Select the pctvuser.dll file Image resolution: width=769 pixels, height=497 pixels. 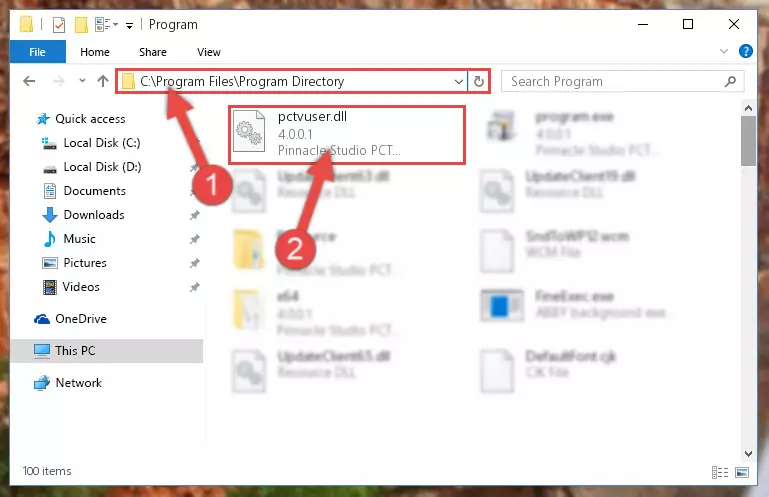347,134
